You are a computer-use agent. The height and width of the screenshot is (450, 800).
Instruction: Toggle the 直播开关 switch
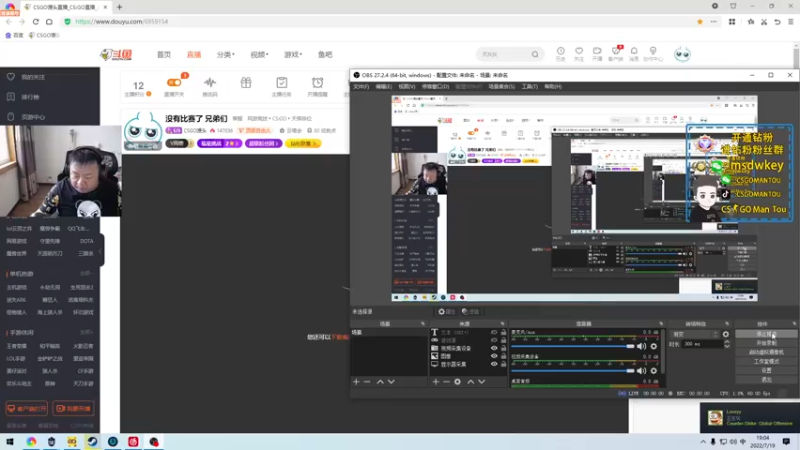174,82
